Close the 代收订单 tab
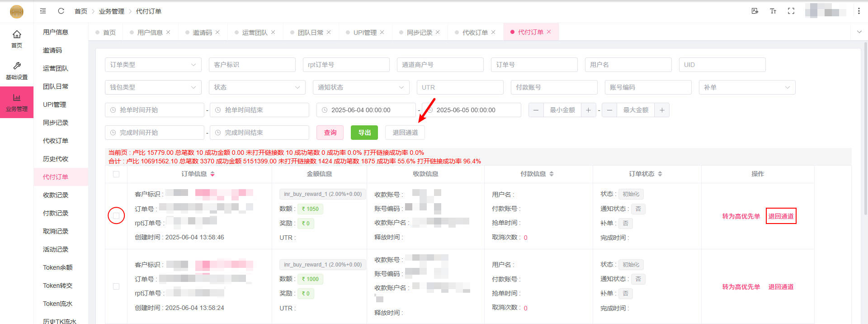Image resolution: width=868 pixels, height=324 pixels. click(493, 32)
